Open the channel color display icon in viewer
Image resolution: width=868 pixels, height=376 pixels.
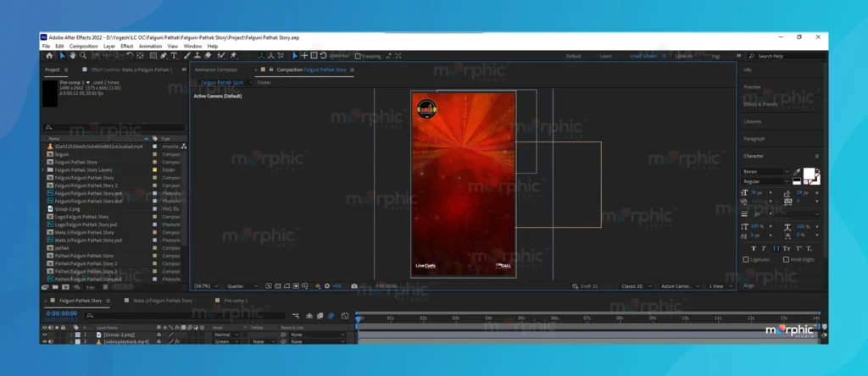(x=319, y=286)
